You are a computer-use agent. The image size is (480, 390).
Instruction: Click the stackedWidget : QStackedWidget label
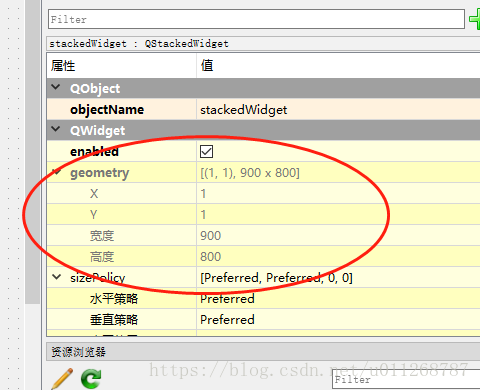(139, 44)
